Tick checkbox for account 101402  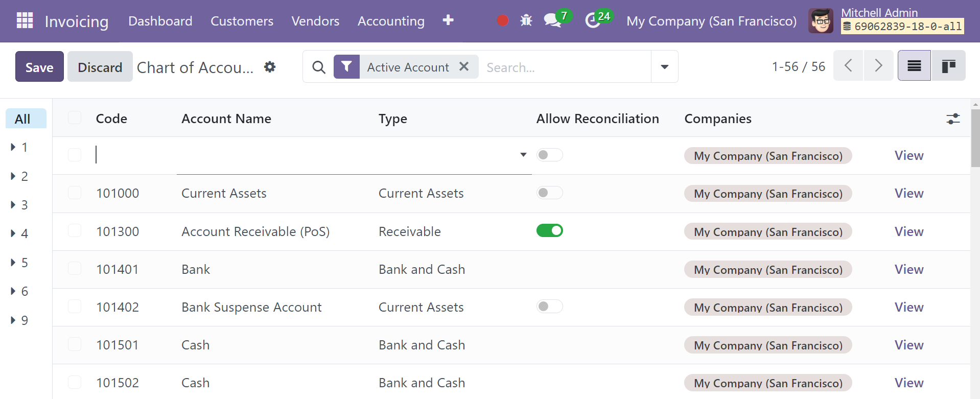[75, 307]
